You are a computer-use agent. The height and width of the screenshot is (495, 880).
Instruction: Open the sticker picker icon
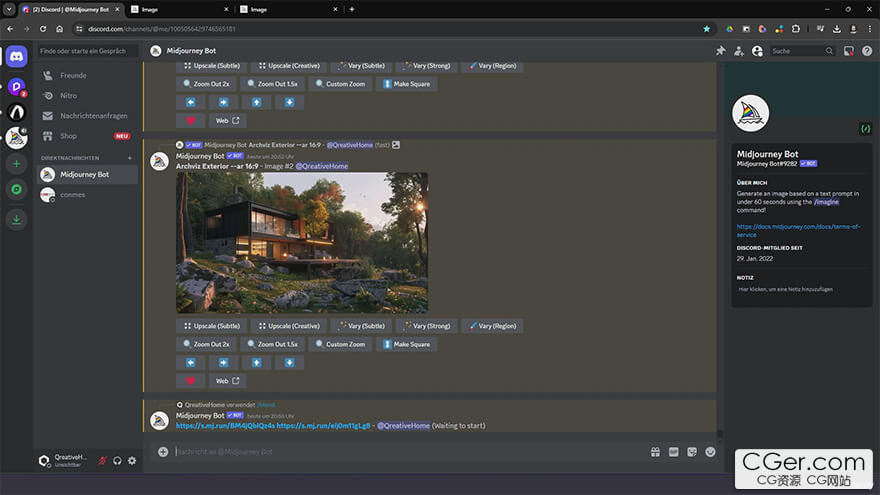pyautogui.click(x=692, y=452)
